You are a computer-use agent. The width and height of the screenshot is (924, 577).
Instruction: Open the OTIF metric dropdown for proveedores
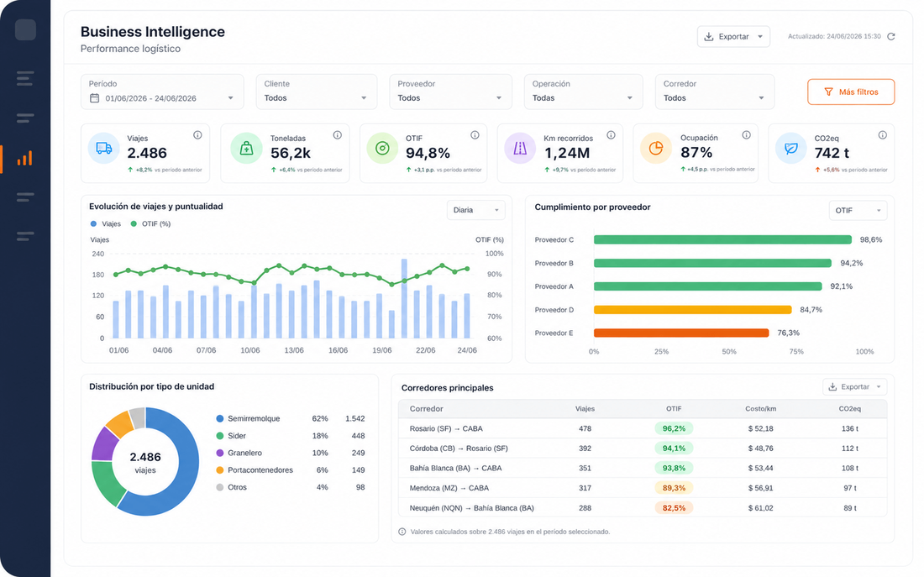click(x=858, y=211)
